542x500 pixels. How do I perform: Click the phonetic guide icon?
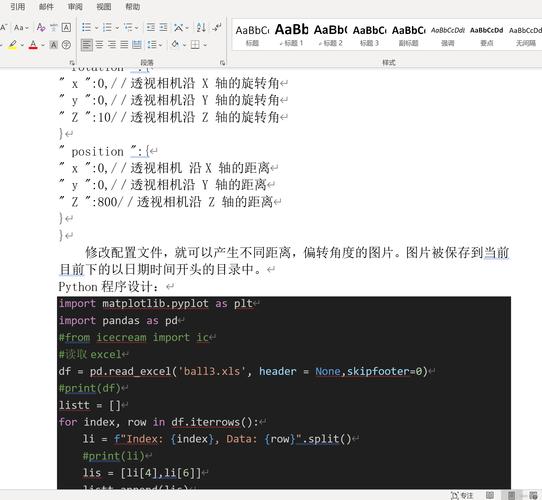[54, 27]
